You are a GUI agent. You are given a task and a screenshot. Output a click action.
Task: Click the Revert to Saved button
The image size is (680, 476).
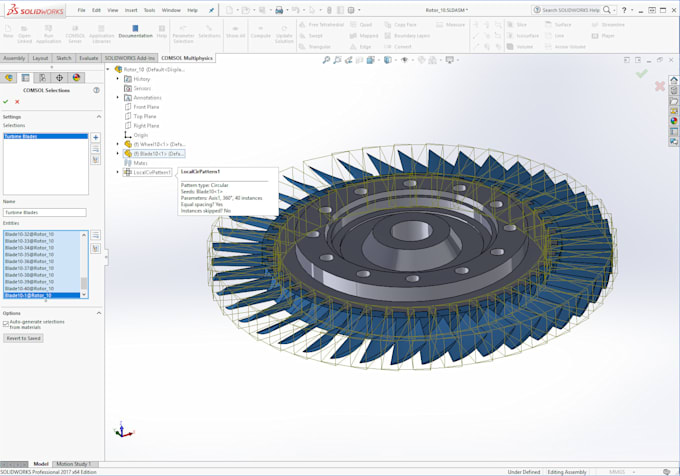[23, 338]
